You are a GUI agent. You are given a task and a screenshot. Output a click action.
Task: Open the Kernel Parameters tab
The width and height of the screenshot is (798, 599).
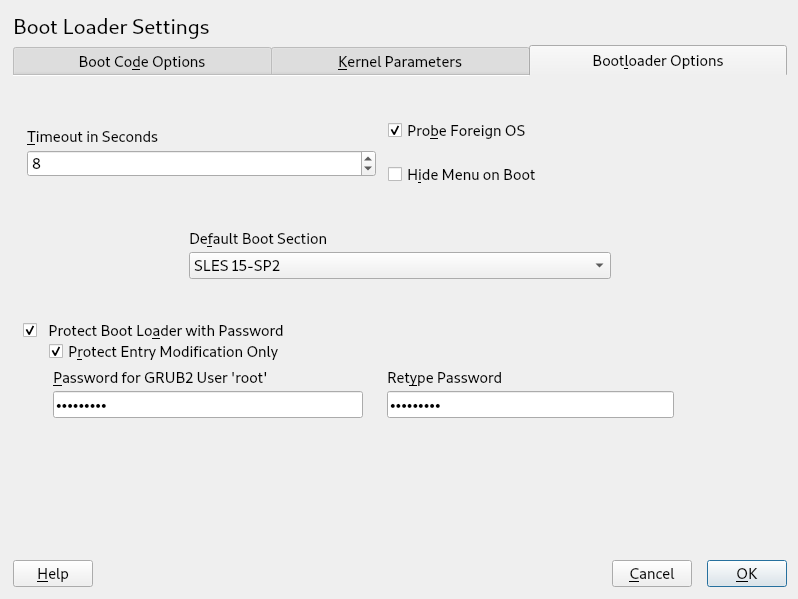[400, 61]
